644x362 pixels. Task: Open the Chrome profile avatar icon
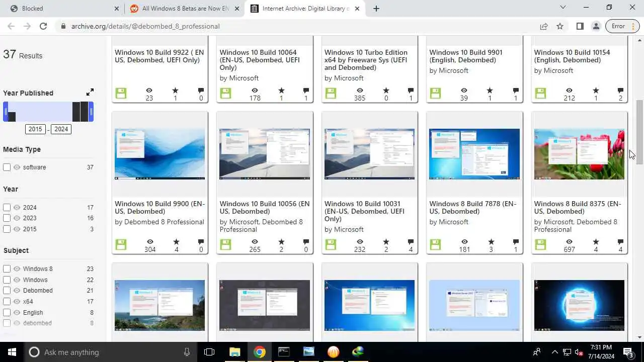tap(596, 26)
